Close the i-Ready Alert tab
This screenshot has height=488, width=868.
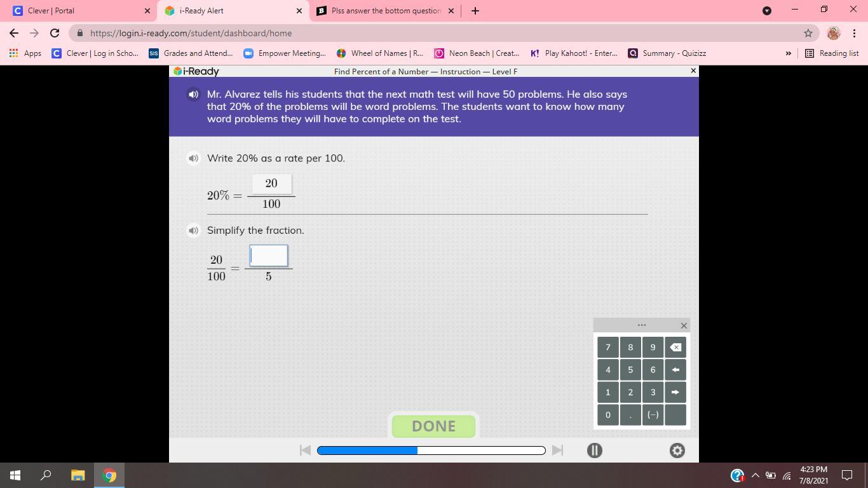point(299,11)
